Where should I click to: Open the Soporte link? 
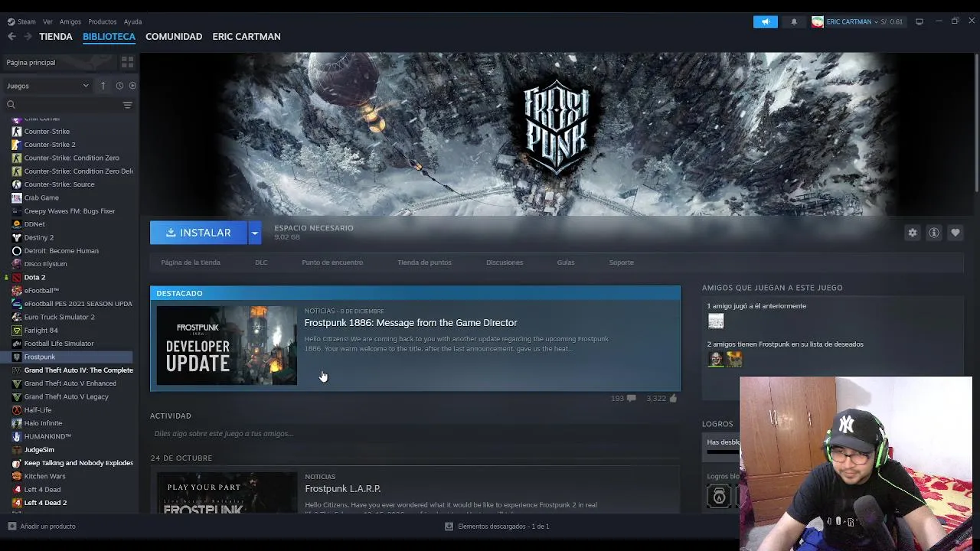(622, 262)
